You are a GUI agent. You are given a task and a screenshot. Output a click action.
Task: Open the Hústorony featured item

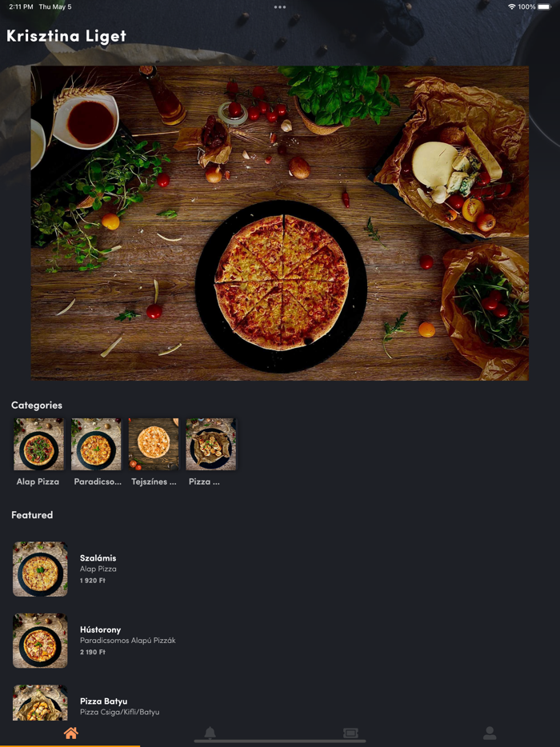click(x=280, y=641)
